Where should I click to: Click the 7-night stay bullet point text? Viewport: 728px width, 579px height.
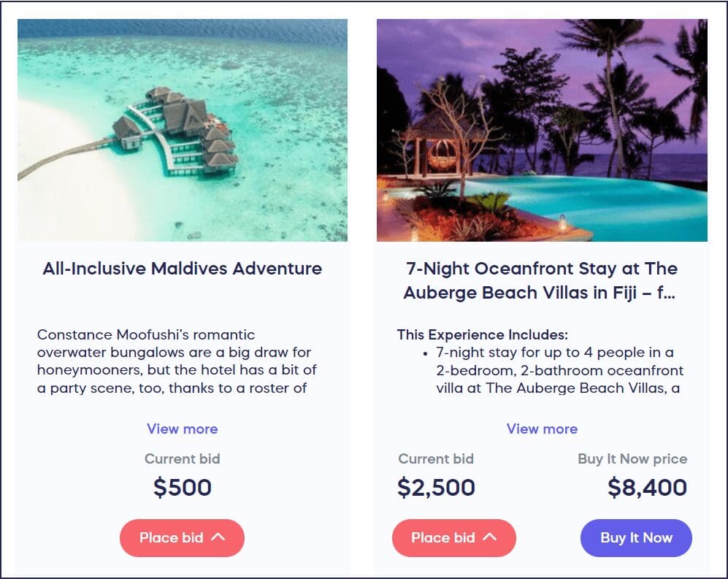(x=559, y=370)
